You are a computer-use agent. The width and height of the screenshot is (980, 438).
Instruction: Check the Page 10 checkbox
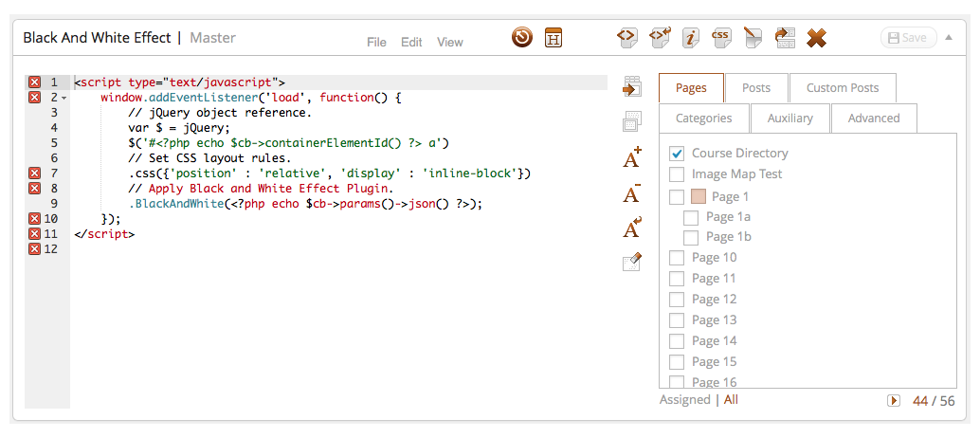(677, 258)
